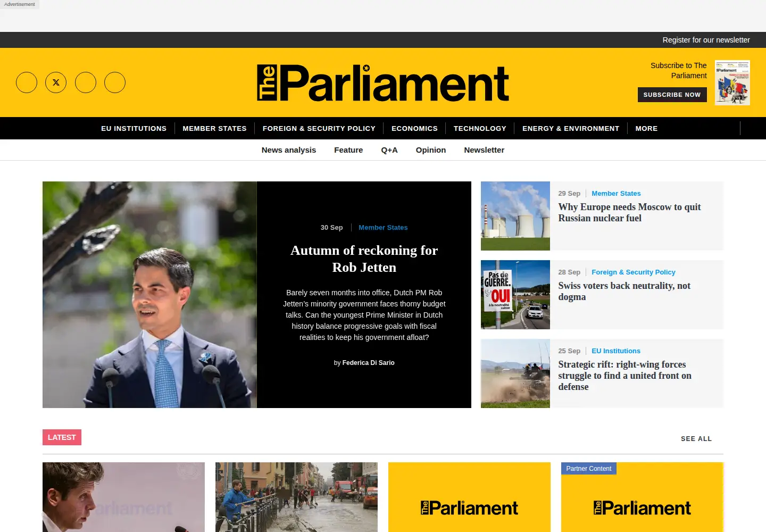The width and height of the screenshot is (766, 532).
Task: Open Foreign & Security Policy menu
Action: tap(319, 128)
